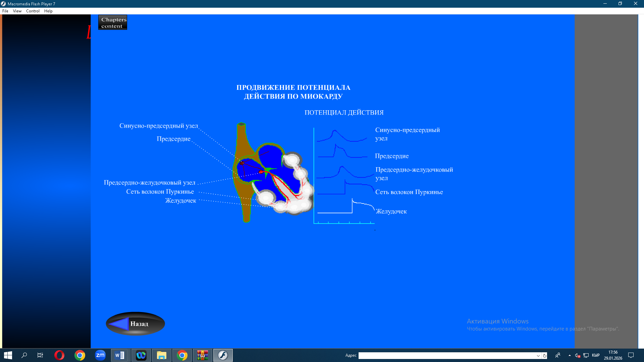644x362 pixels.
Task: Expand the address bar dropdown arrow
Action: pos(538,356)
